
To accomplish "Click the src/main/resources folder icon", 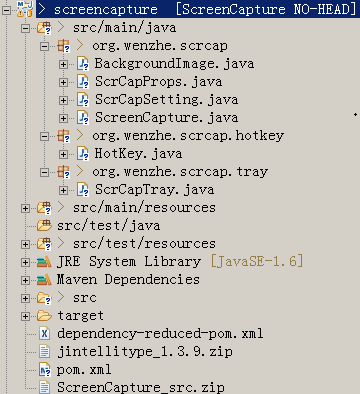I will [x=44, y=208].
